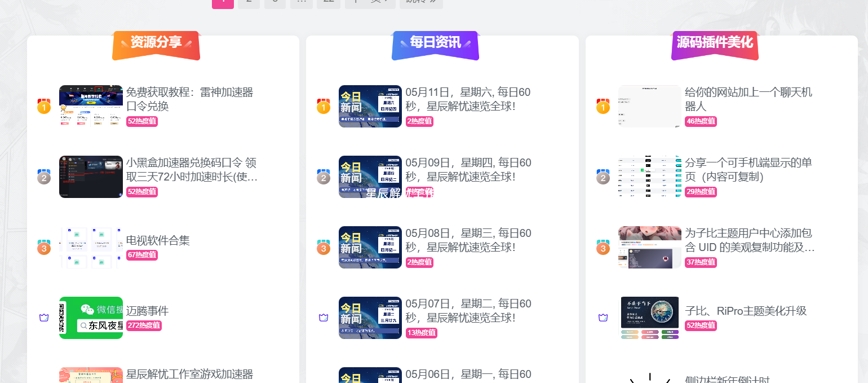
Task: Click the gold rank 1 medal in 资源分享 column
Action: coord(44,106)
